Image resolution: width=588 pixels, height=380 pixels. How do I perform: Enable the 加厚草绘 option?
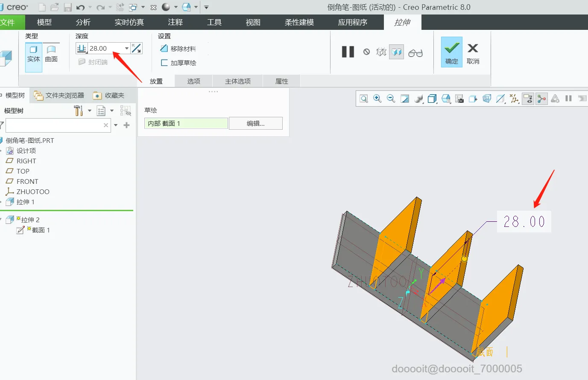pos(178,63)
